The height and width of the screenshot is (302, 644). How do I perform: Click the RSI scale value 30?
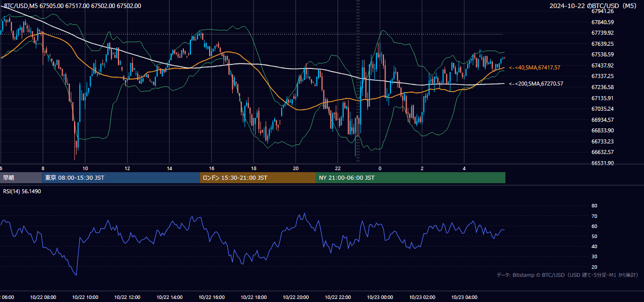594,257
